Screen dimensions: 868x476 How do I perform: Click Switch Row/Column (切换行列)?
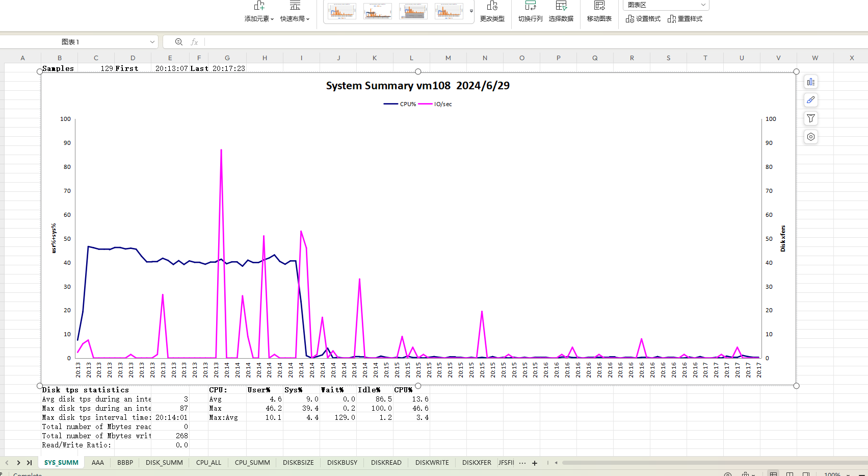(530, 12)
